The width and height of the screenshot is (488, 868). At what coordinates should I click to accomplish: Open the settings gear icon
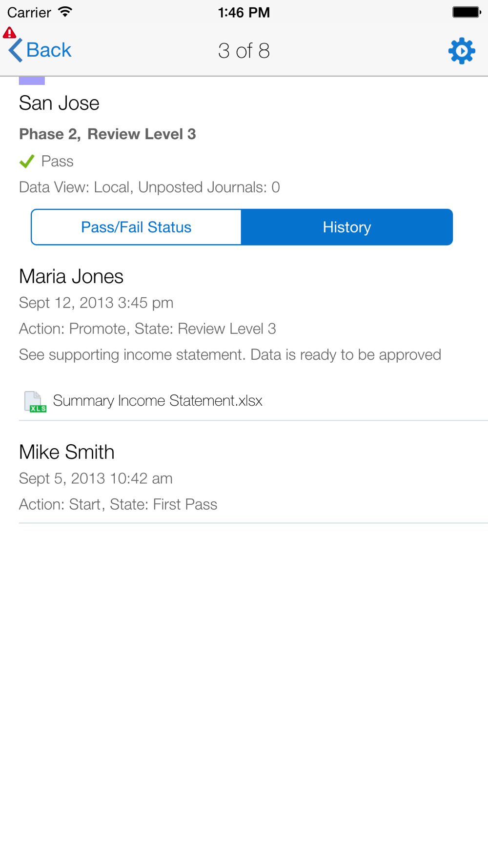tap(462, 51)
